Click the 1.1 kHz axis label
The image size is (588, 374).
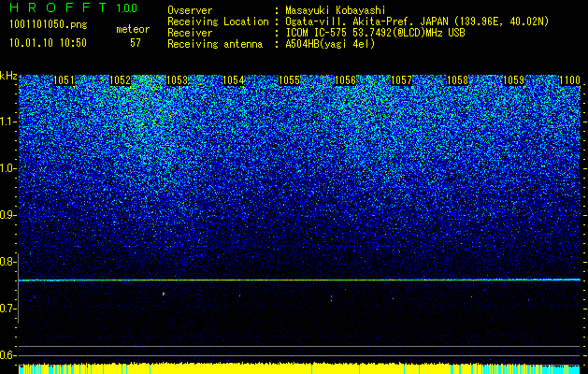click(7, 122)
